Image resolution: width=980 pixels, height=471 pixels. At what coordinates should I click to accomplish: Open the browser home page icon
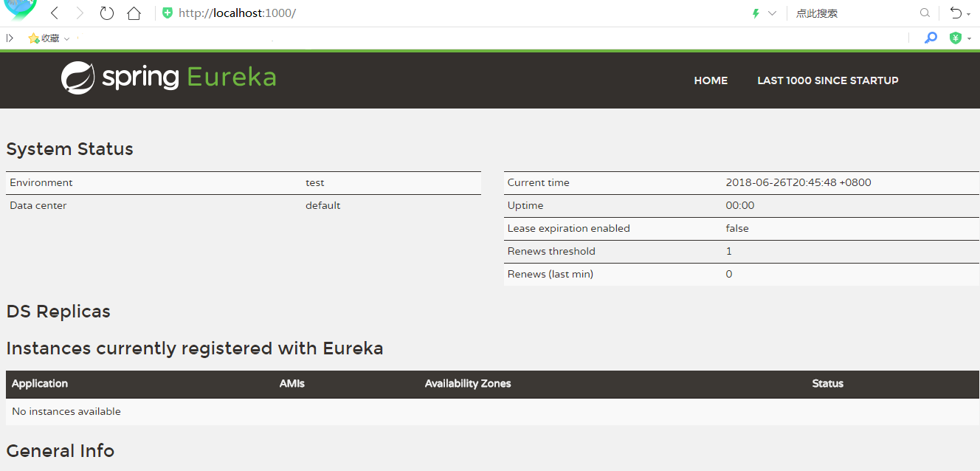tap(134, 13)
